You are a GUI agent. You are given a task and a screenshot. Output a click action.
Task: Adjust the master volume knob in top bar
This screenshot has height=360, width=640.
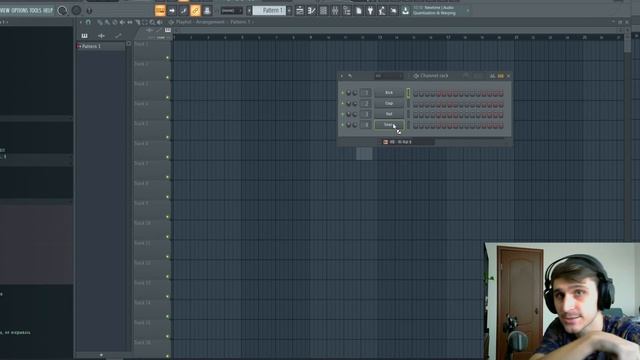[x=62, y=11]
